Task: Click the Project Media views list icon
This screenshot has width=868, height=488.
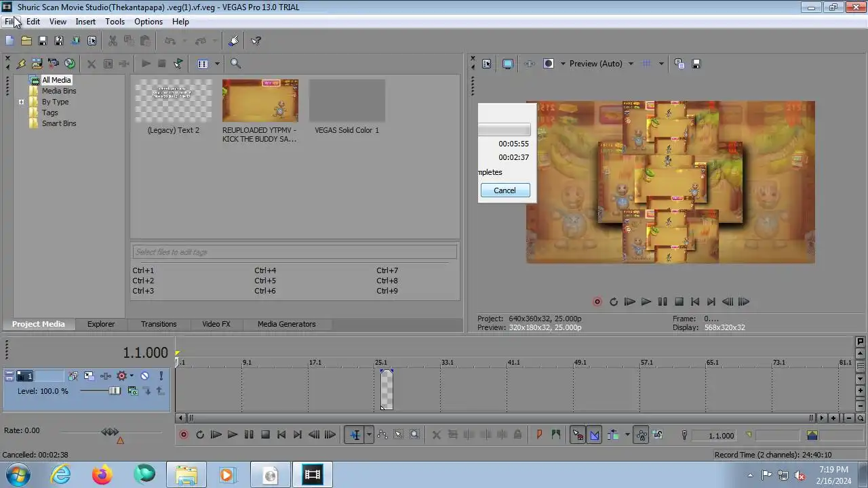Action: pos(203,64)
